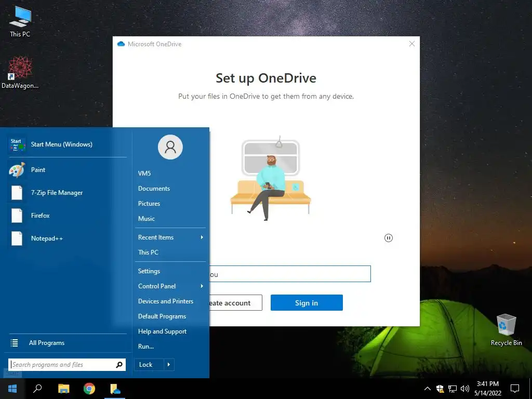Image resolution: width=532 pixels, height=399 pixels.
Task: Show hidden system tray icons chevron
Action: 428,389
